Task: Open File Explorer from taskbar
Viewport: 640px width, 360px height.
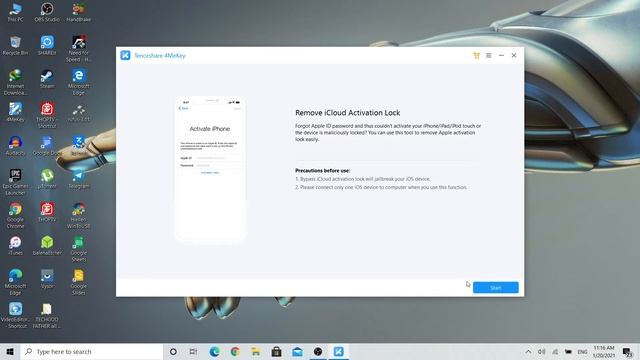Action: tap(256, 351)
